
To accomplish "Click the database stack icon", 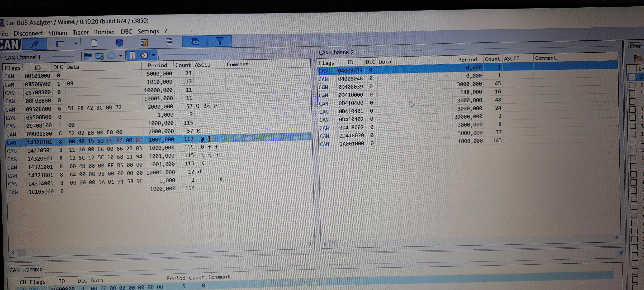I will click(119, 43).
